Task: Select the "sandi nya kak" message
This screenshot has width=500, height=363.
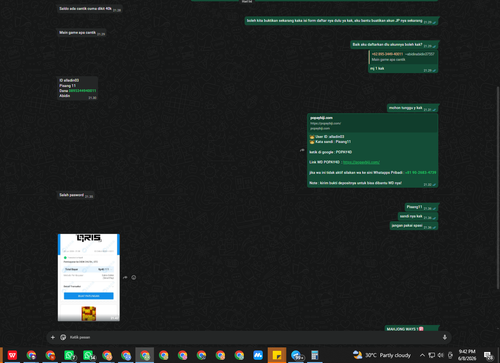Action: [x=418, y=216]
